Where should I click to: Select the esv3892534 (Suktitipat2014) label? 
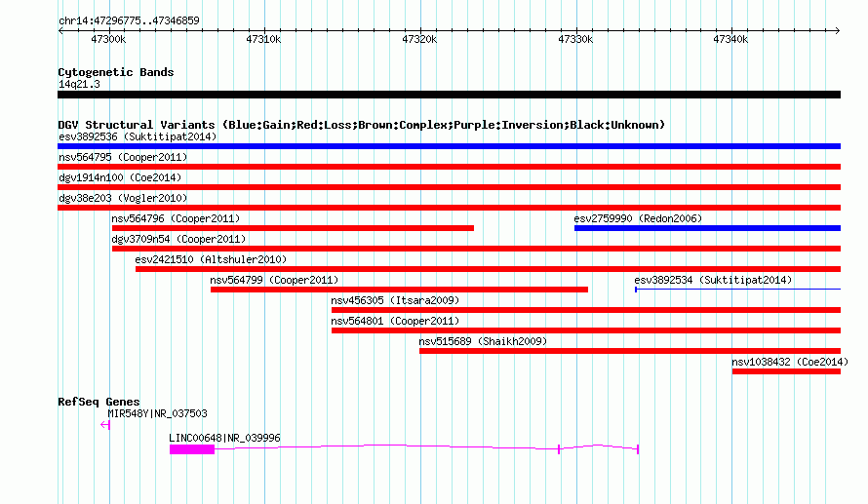pos(713,280)
